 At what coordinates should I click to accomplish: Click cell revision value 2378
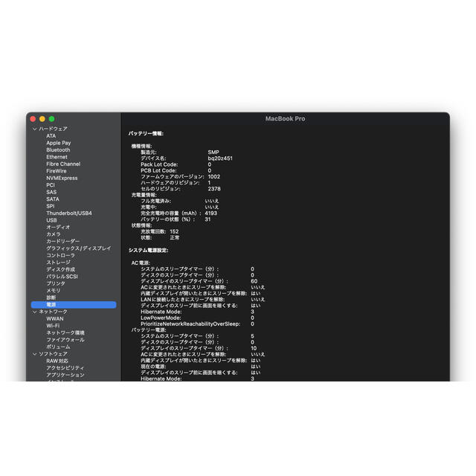(x=214, y=189)
